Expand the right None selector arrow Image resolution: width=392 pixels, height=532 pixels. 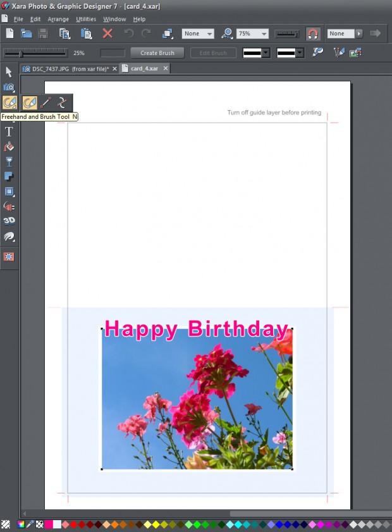358,34
